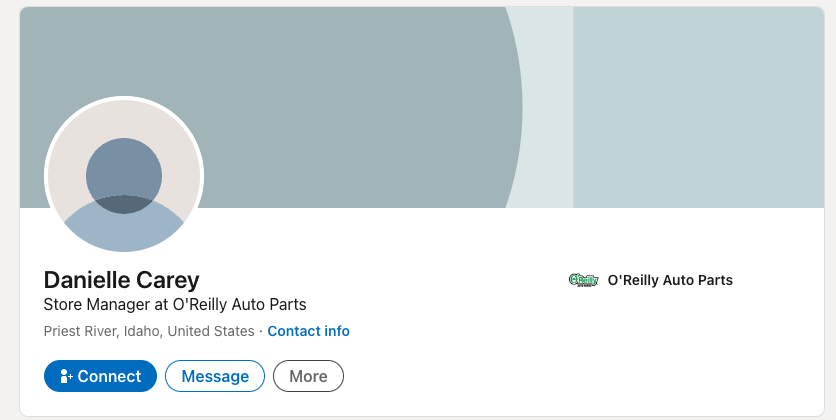Open the O'Reilly Auto Parts logo icon

(584, 280)
